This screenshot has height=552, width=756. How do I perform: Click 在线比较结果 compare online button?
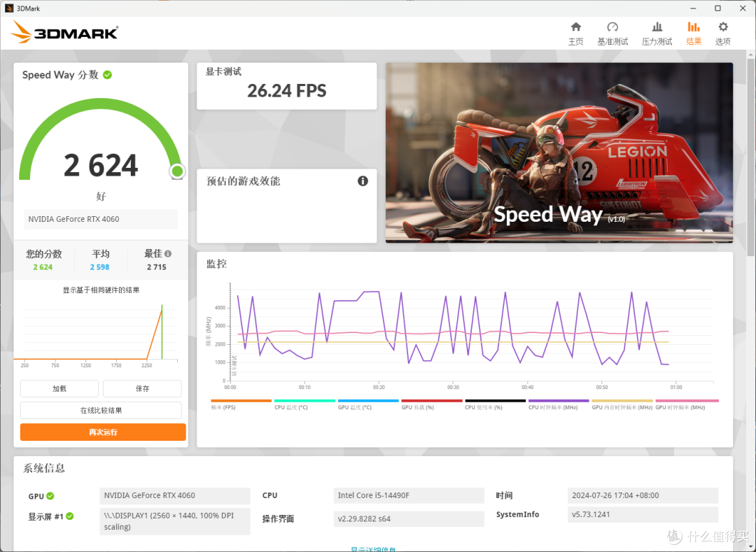(101, 411)
